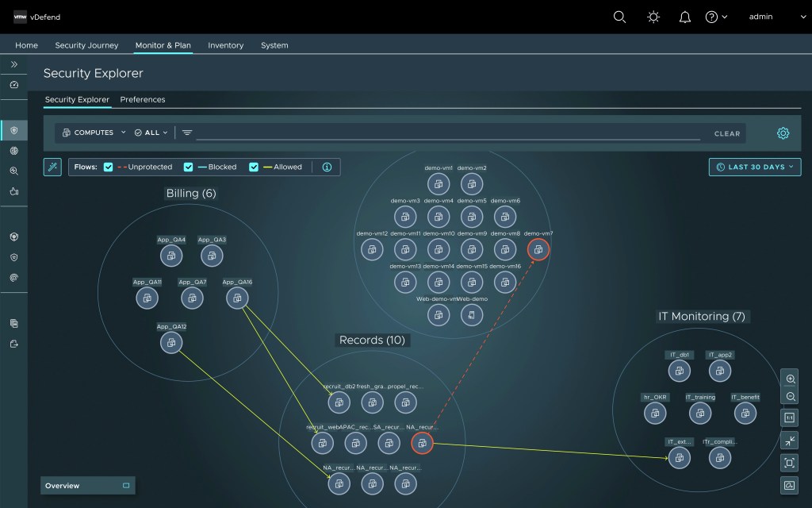The image size is (812, 508).
Task: Click the CLEAR filter button
Action: click(x=727, y=133)
